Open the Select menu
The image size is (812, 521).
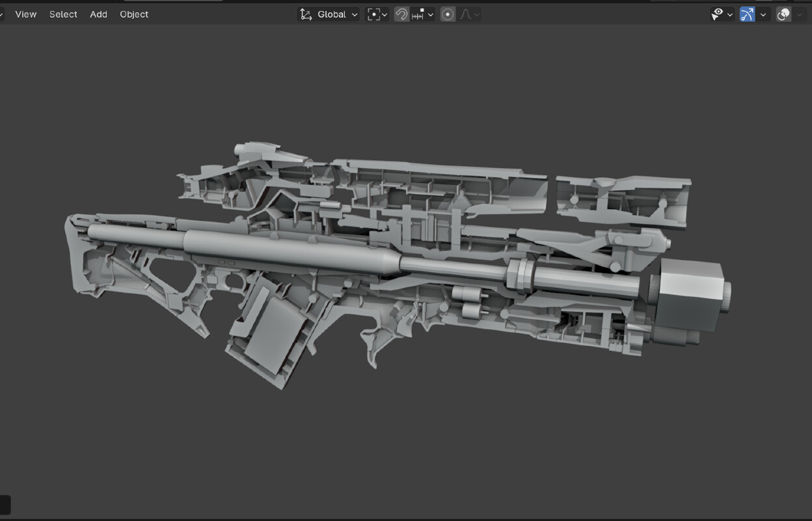coord(63,14)
